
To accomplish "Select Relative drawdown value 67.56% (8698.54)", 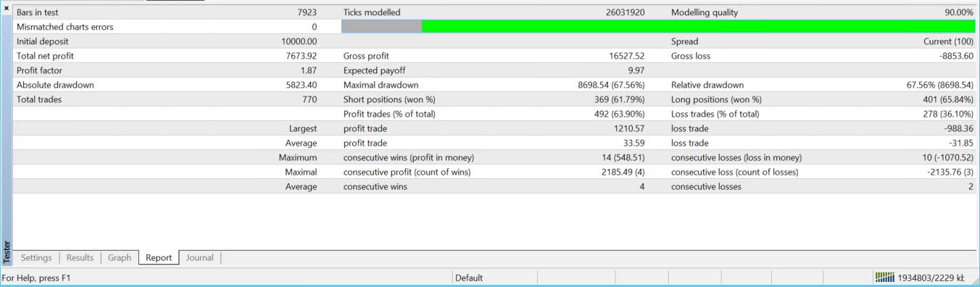I will (940, 85).
